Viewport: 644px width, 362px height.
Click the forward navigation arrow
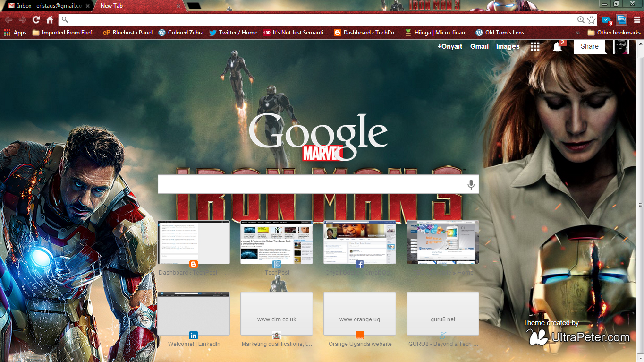point(22,20)
